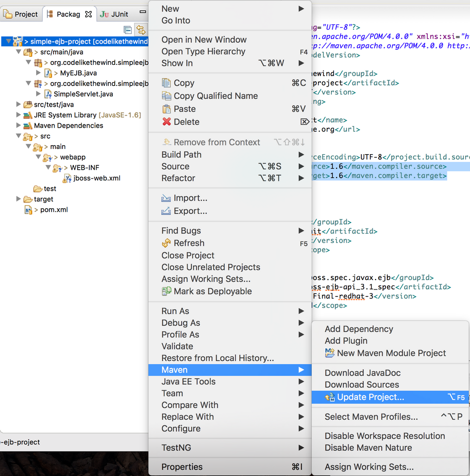This screenshot has width=470, height=476.
Task: Toggle Link with Editor in Package Explorer
Action: [x=141, y=29]
